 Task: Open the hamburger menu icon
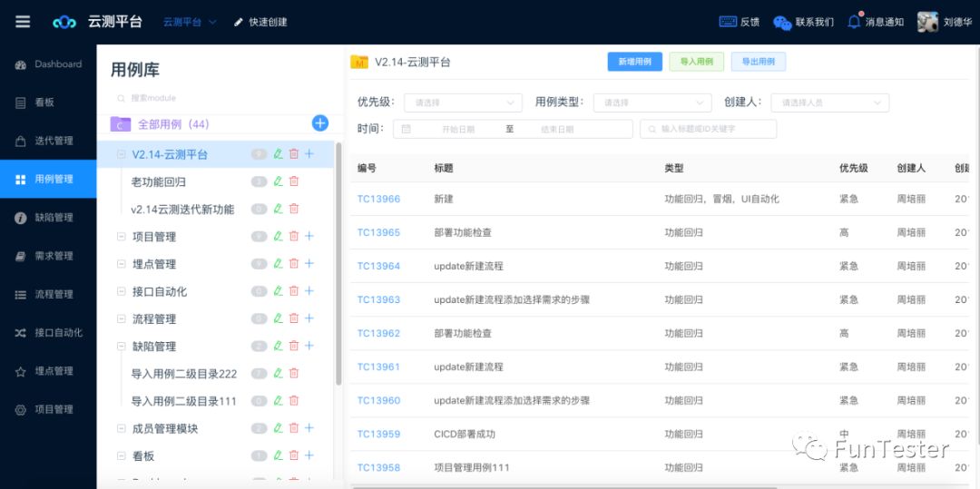coord(23,22)
